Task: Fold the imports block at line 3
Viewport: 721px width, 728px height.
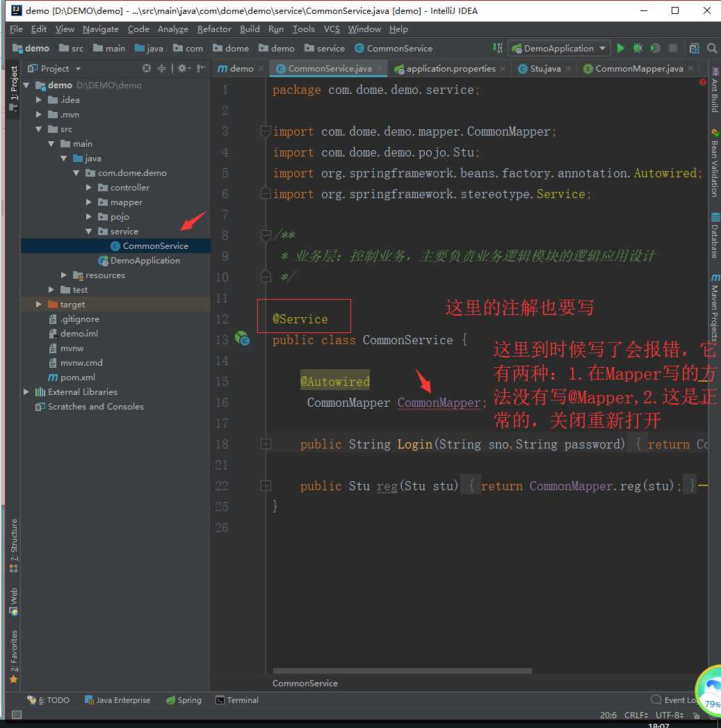Action: [x=266, y=131]
